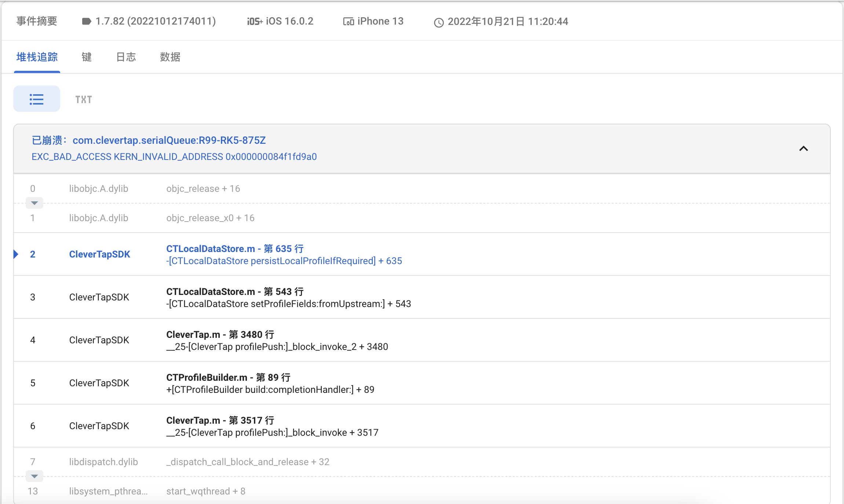Expand hidden frames below frame 0
The image size is (844, 504).
pos(34,203)
